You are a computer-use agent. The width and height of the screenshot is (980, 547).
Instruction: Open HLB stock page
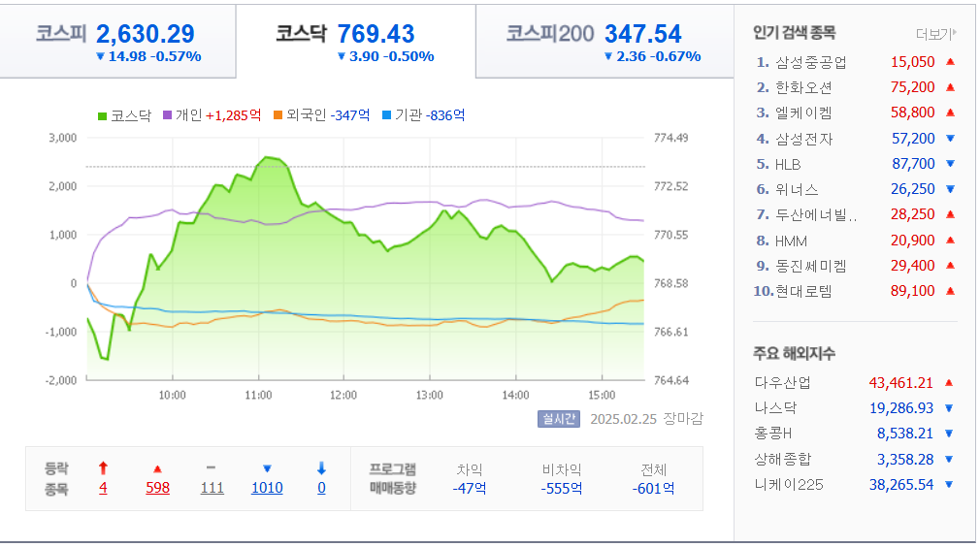click(x=788, y=164)
